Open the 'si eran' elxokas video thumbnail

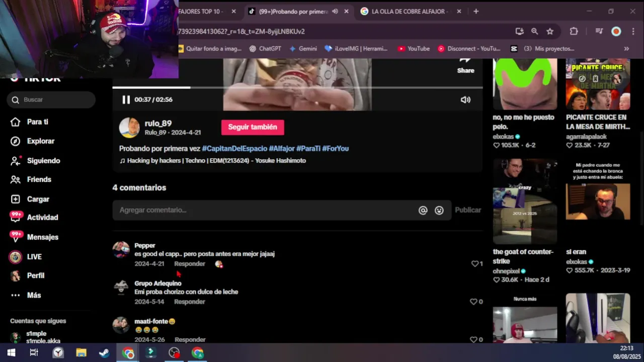coord(598,201)
